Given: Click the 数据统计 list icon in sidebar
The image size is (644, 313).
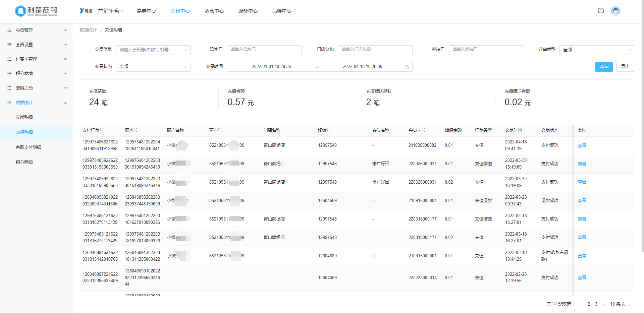Looking at the screenshot, I should [9, 103].
